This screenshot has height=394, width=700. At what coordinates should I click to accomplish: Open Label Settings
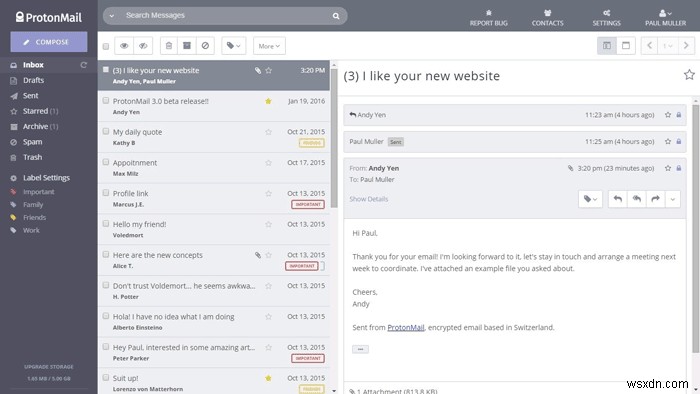coord(46,178)
